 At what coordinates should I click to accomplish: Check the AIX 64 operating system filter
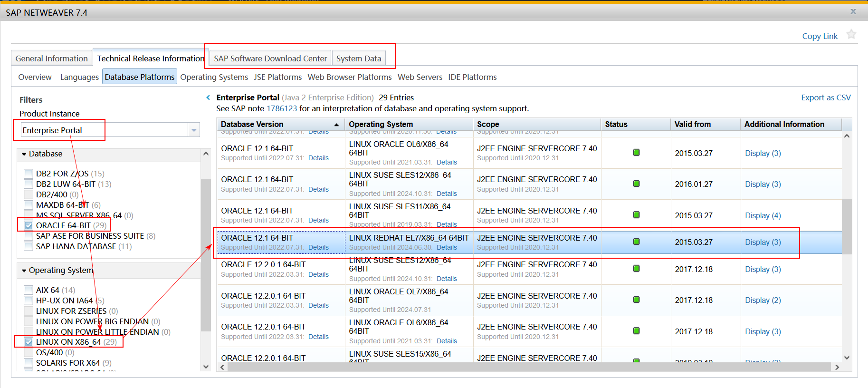pyautogui.click(x=29, y=290)
